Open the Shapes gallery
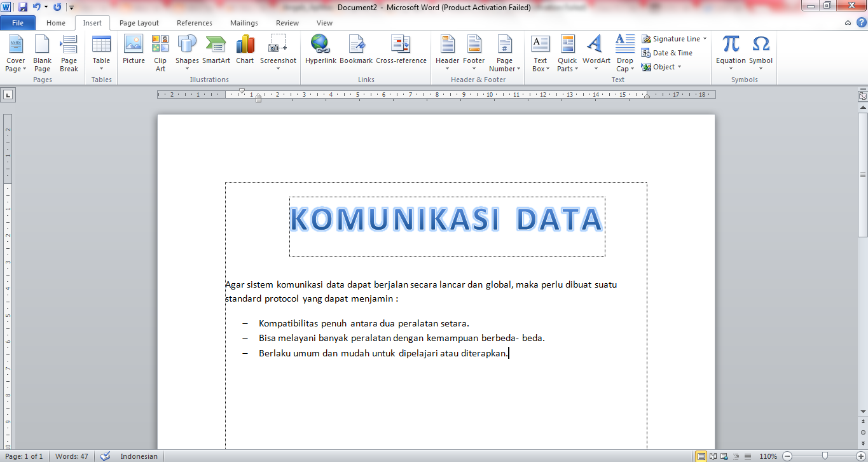Screen dimensions: 868x462 187,53
